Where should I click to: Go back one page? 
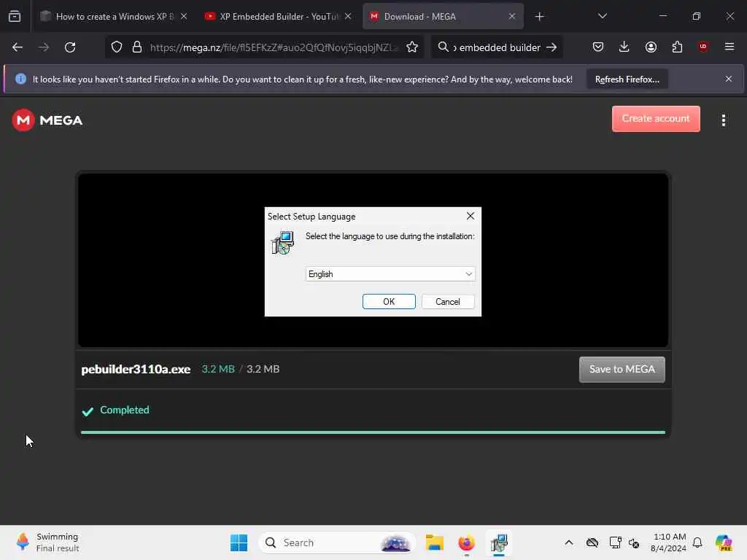point(18,47)
